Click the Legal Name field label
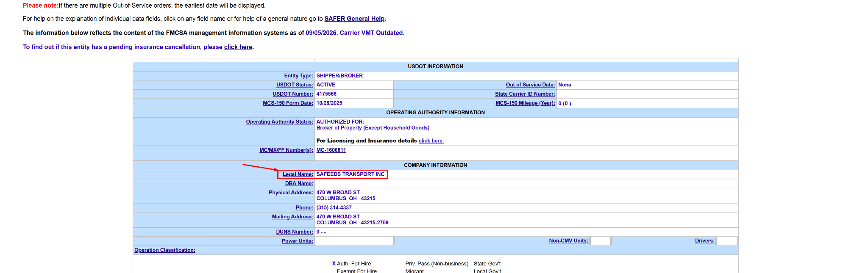868x273 pixels. click(x=298, y=174)
